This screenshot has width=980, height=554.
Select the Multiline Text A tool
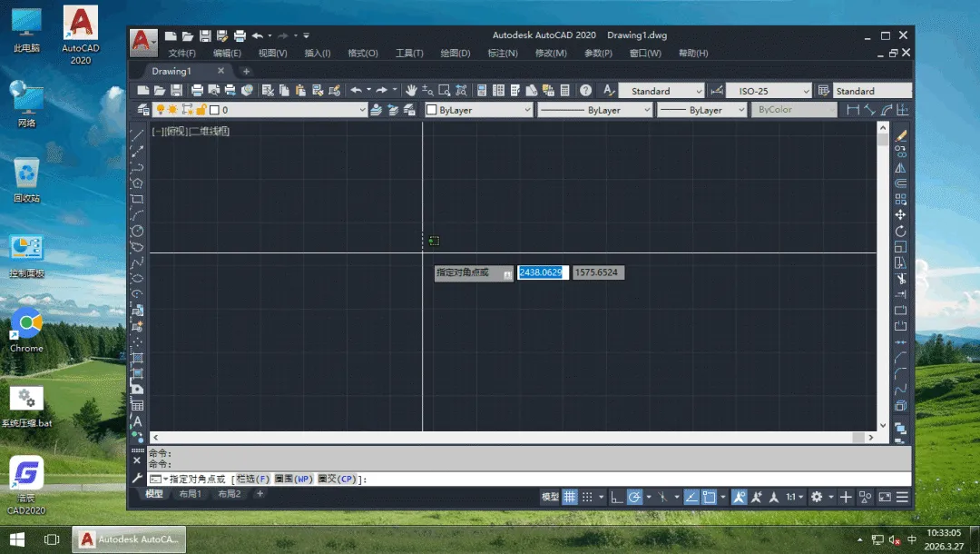point(138,422)
